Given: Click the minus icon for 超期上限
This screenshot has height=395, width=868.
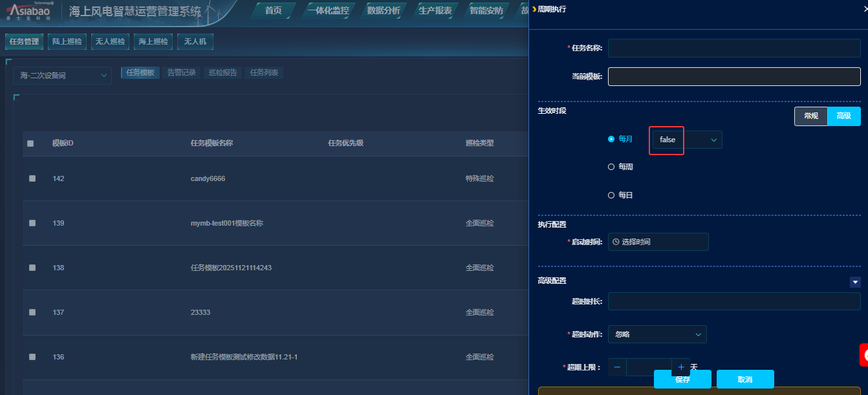Looking at the screenshot, I should click(x=617, y=367).
